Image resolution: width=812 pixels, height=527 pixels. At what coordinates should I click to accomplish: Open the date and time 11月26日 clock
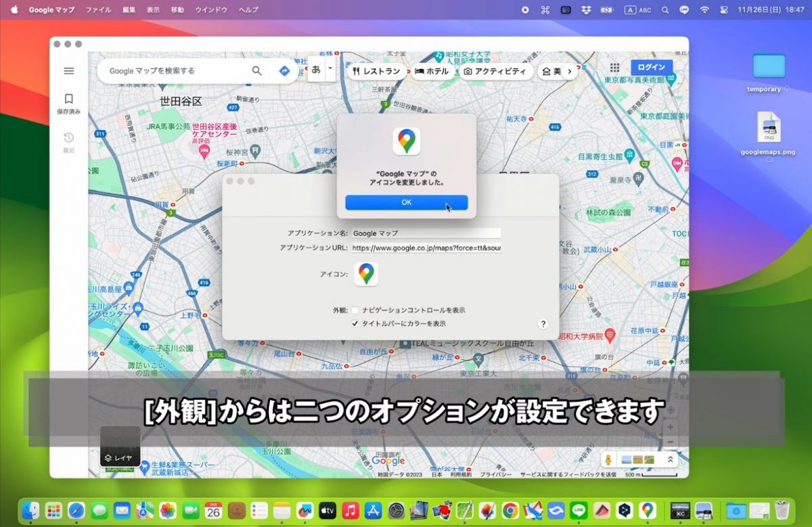[x=771, y=10]
